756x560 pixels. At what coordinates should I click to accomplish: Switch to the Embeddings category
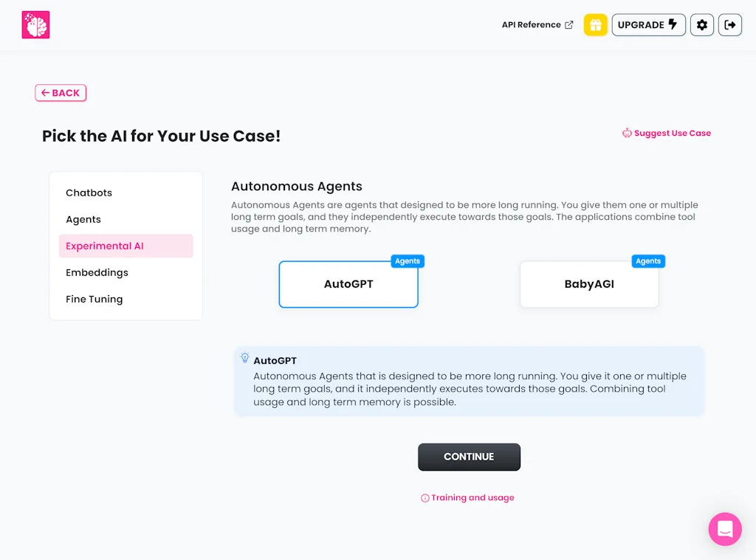click(x=97, y=272)
